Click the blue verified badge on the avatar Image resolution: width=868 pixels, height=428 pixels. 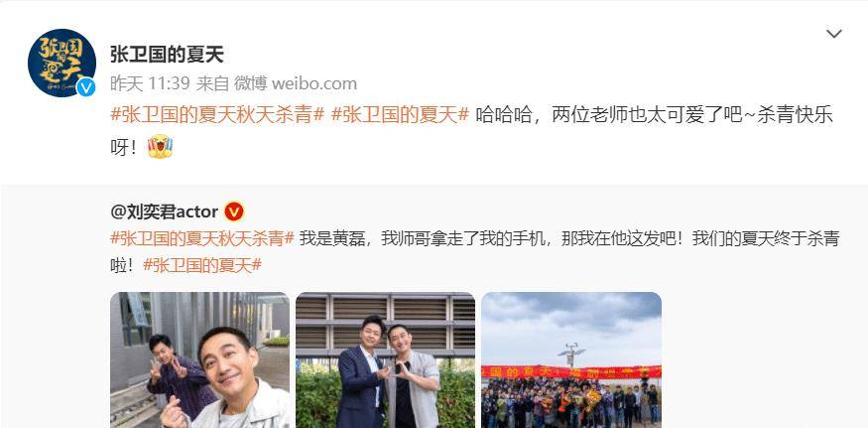tap(85, 87)
